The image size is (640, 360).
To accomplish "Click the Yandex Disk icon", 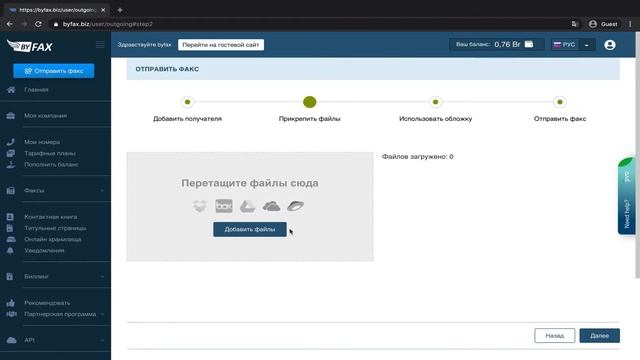I will pyautogui.click(x=295, y=206).
